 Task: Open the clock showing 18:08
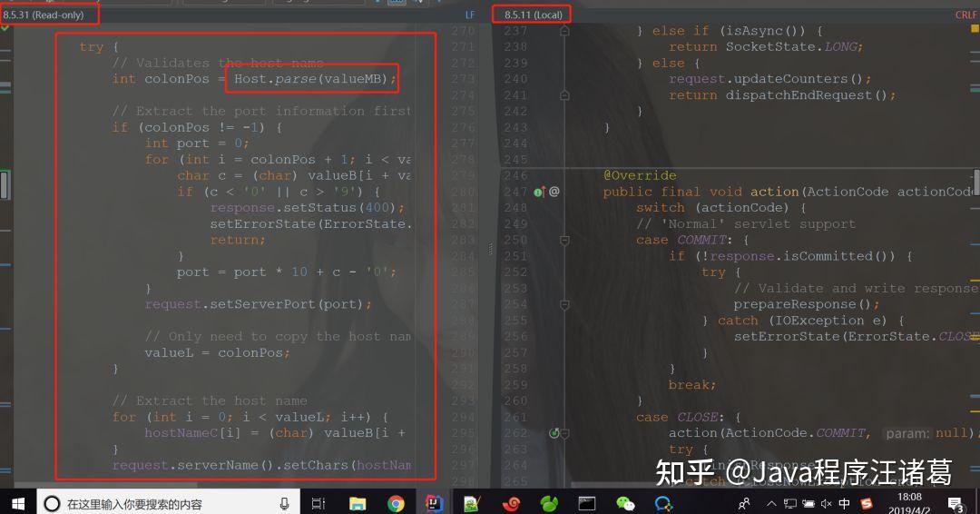[x=909, y=503]
